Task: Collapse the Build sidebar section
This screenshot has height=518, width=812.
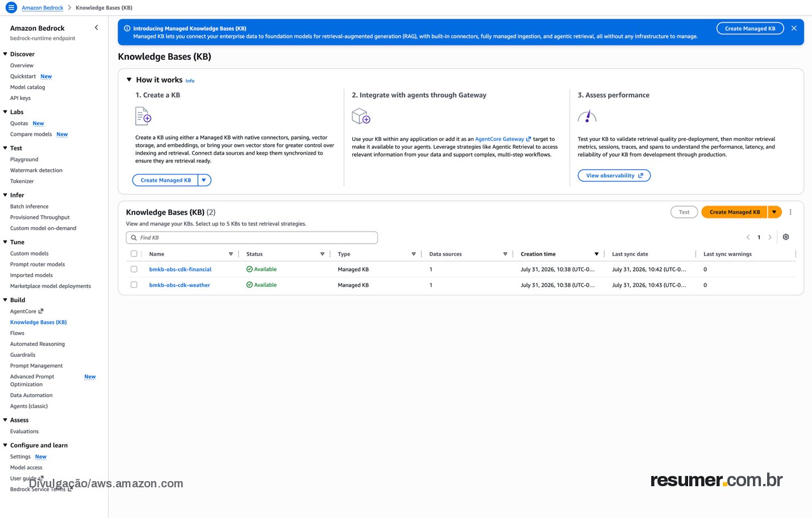Action: point(5,300)
